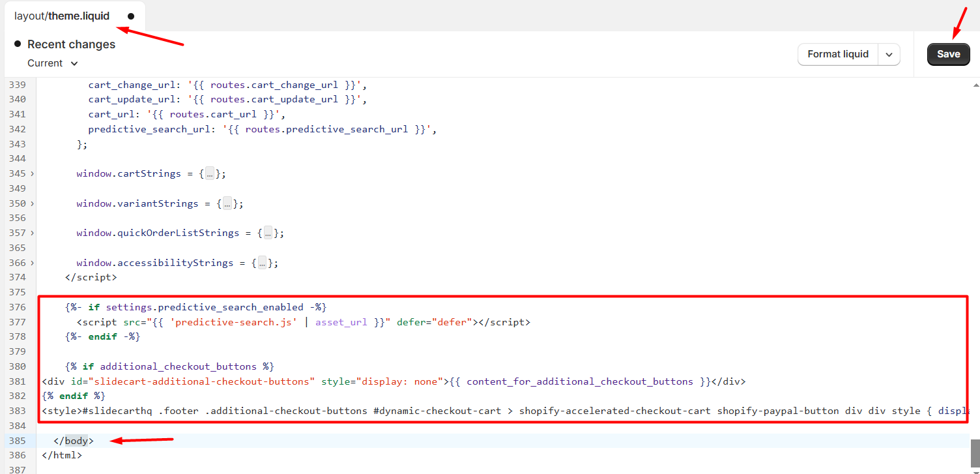
Task: Click line number 386 in gutter
Action: (x=18, y=456)
